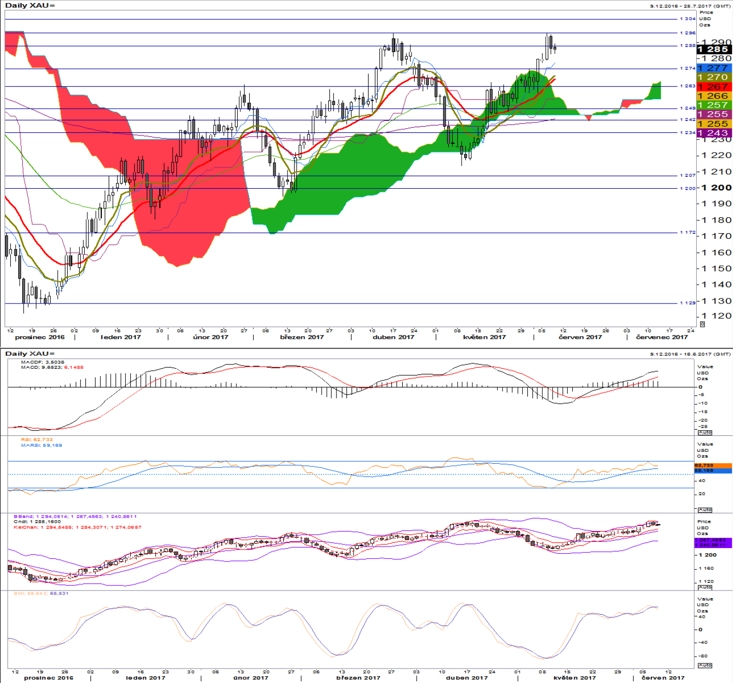Select the green 1 257 price tag

point(714,105)
